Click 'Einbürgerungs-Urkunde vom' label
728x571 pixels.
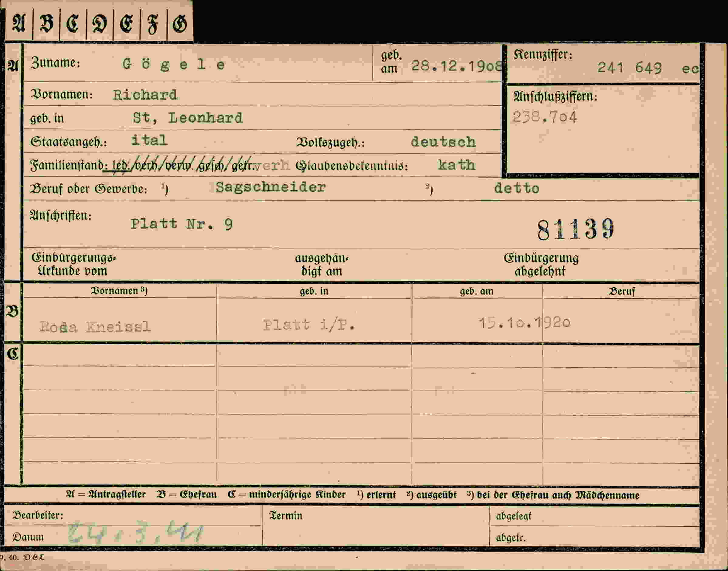(73, 264)
